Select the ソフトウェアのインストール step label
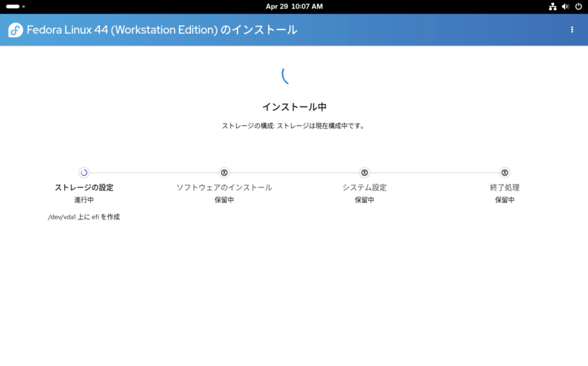 [224, 188]
